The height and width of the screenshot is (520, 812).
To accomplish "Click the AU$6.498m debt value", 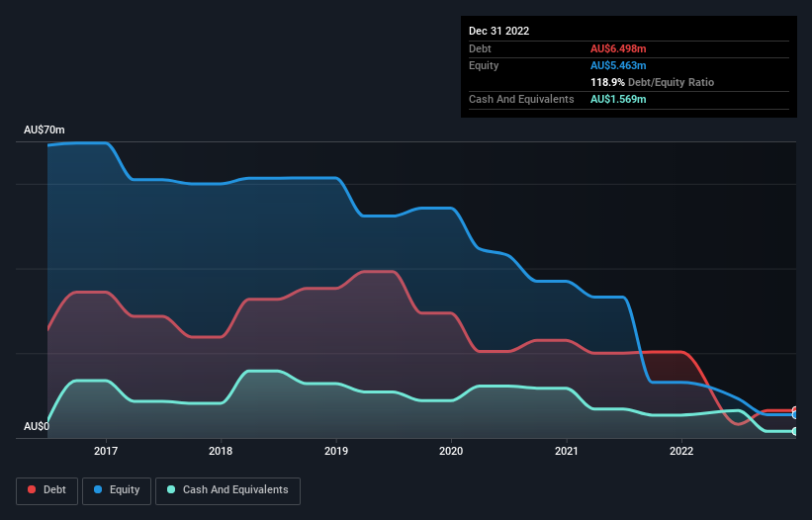I will pyautogui.click(x=618, y=48).
